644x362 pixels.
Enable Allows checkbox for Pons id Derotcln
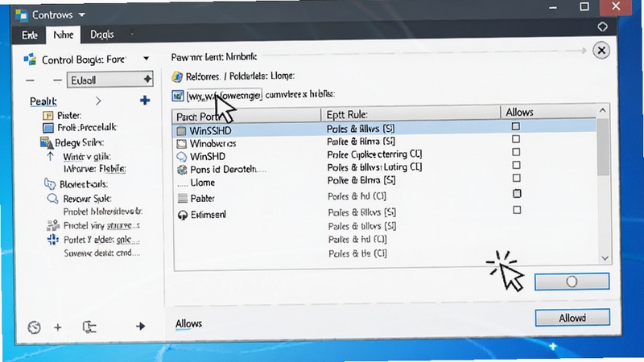click(x=516, y=165)
